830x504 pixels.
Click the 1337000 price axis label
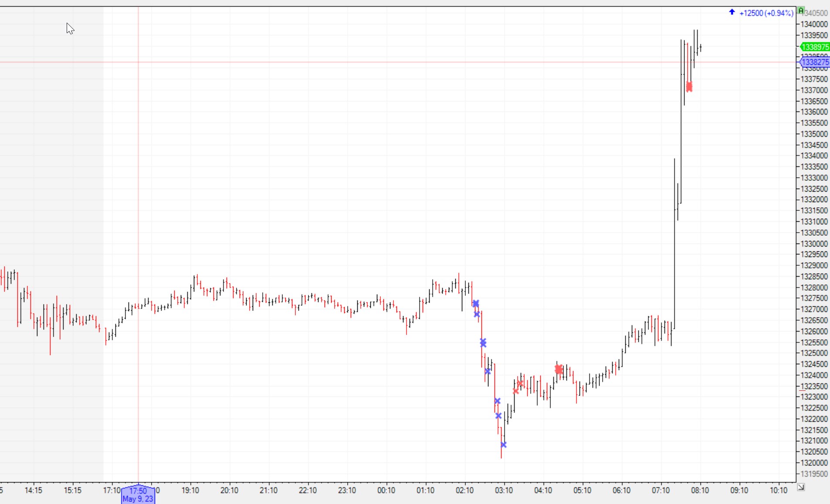[814, 90]
